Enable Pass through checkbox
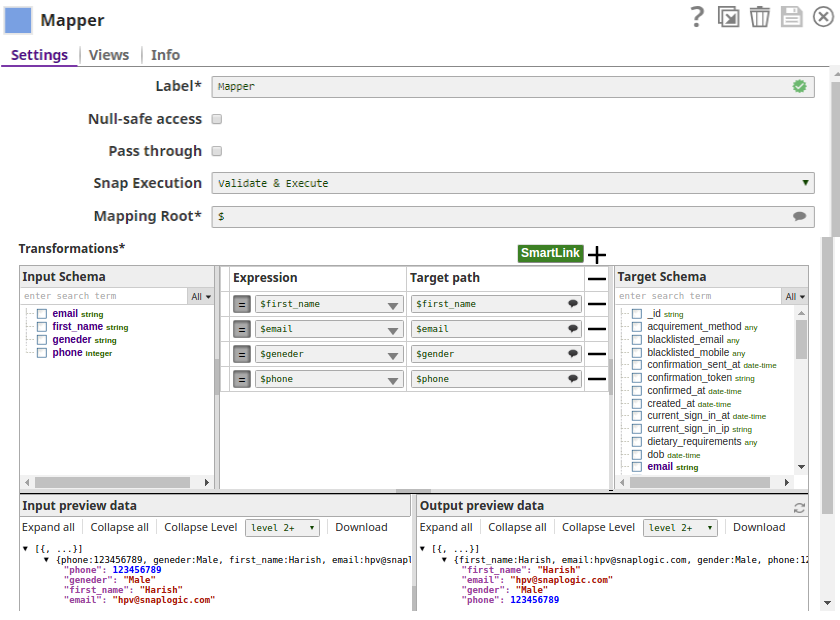This screenshot has width=840, height=620. (x=216, y=151)
